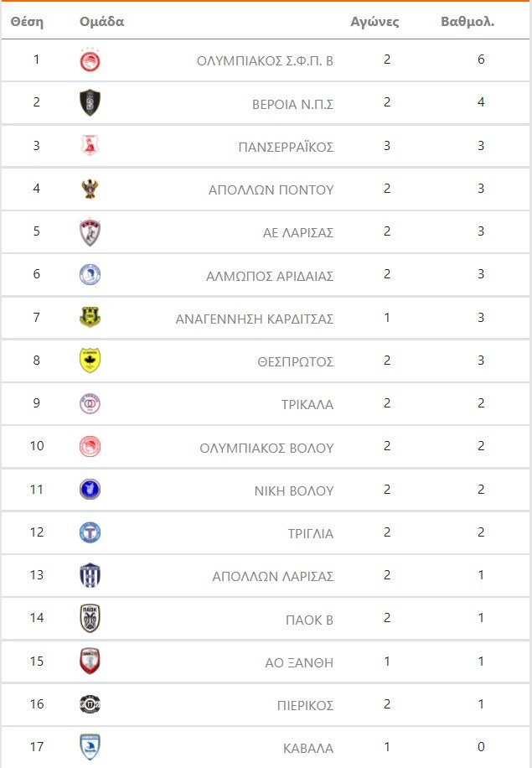Click the AE Larisas team crest
532x768 pixels.
(x=90, y=232)
